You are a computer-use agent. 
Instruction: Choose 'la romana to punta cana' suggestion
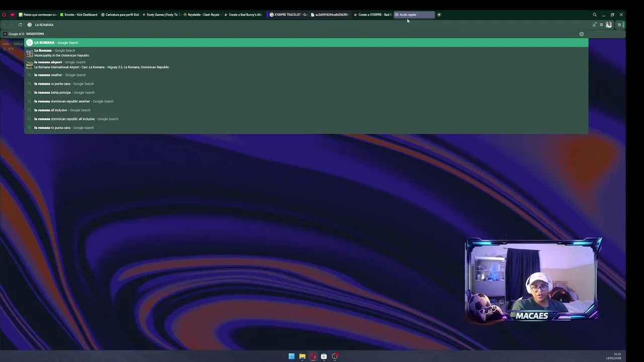click(x=306, y=128)
